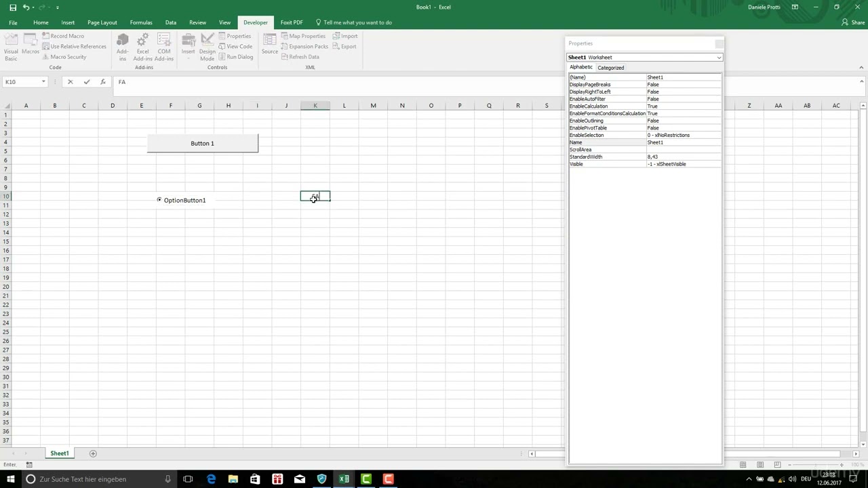Click the Insert Function fx icon
This screenshot has width=868, height=488.
(103, 82)
